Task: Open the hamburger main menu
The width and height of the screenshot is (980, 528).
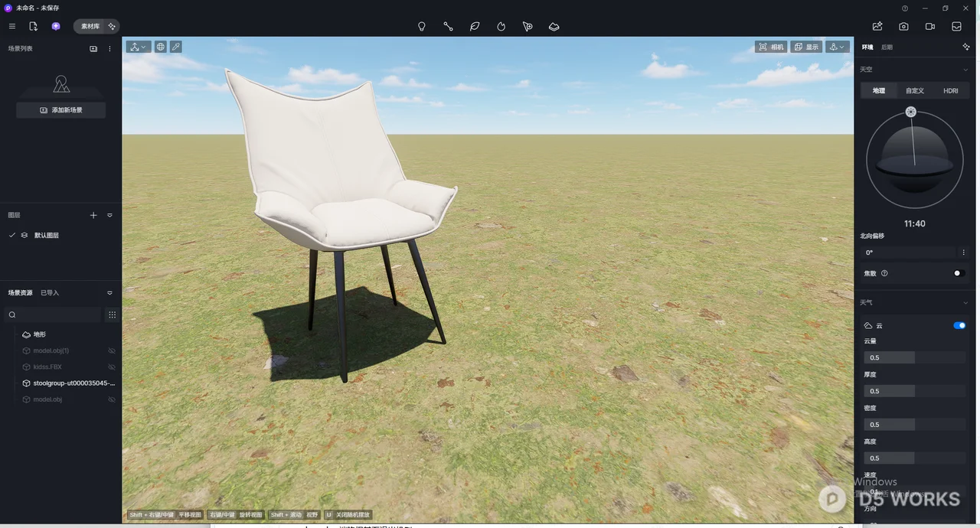Action: [12, 26]
